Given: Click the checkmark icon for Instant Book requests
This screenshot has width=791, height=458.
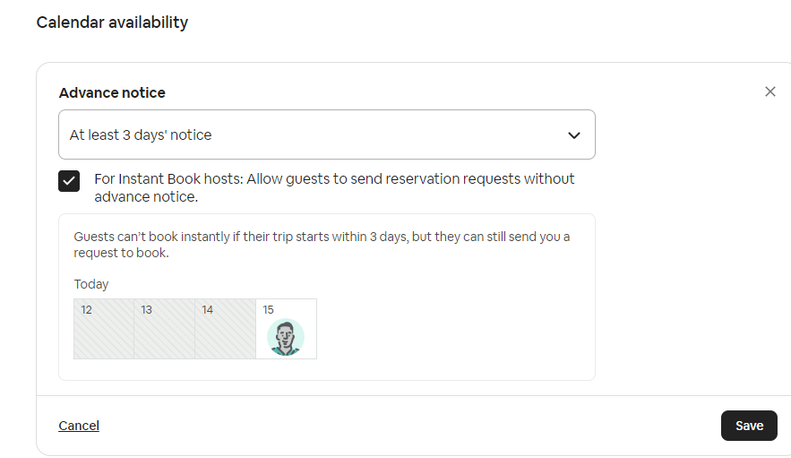Looking at the screenshot, I should point(69,181).
